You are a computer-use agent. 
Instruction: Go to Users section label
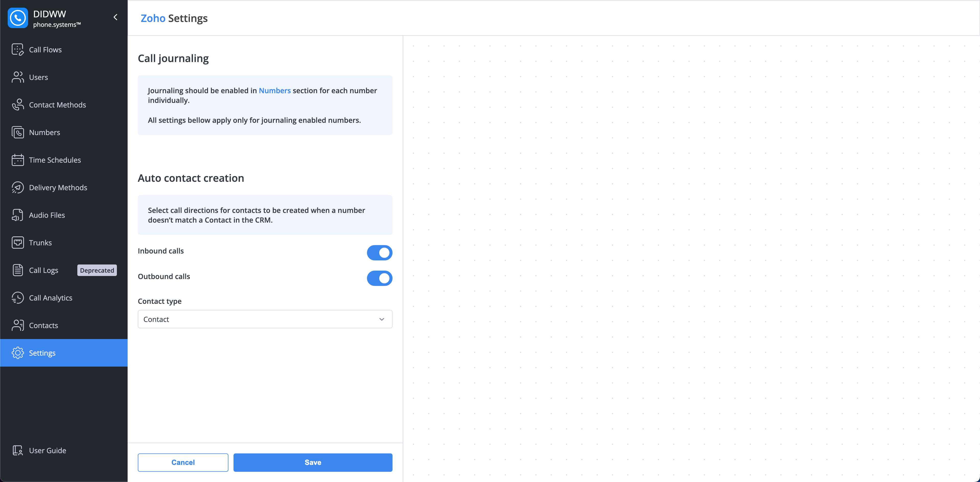[39, 77]
